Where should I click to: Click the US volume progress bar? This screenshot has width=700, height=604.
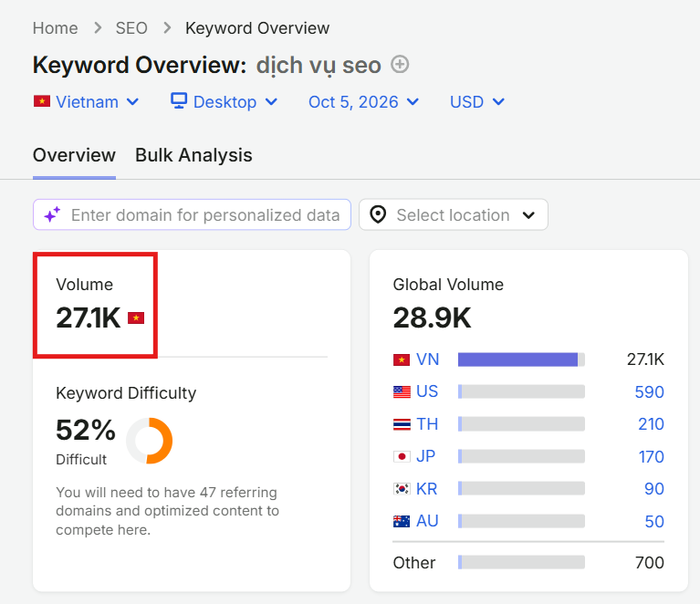point(521,391)
